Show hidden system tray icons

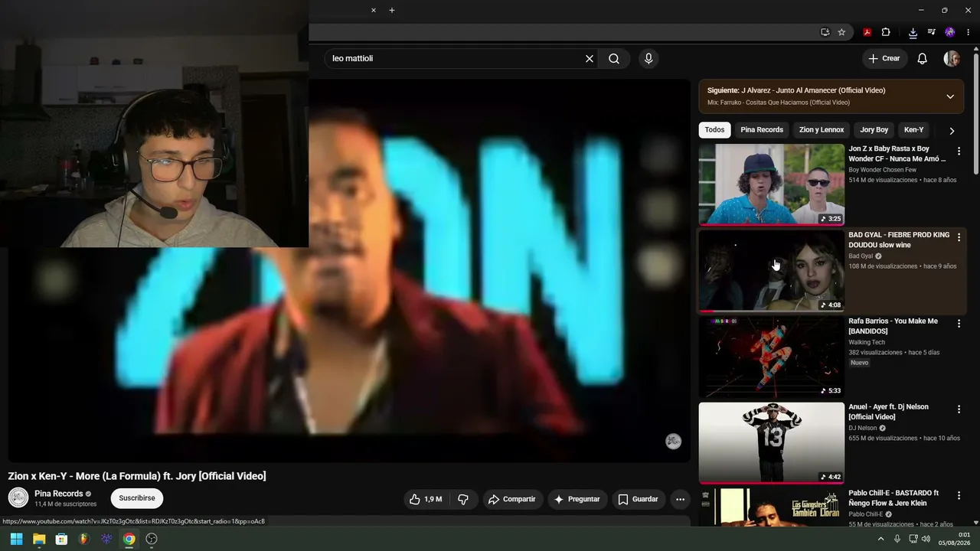tap(880, 539)
